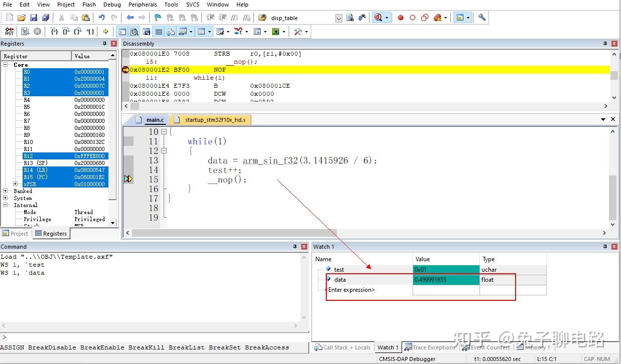This screenshot has width=621, height=364.
Task: Open the Serial Windows dropdown arrow
Action: (228, 31)
